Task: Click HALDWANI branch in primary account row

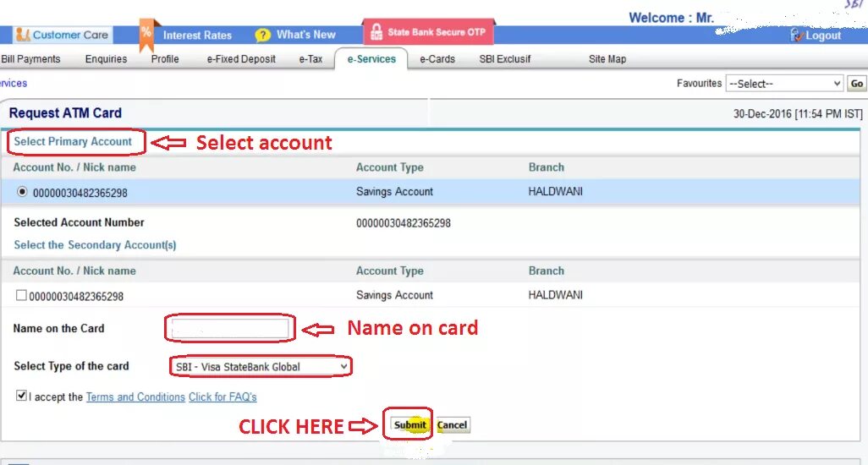Action: click(555, 192)
